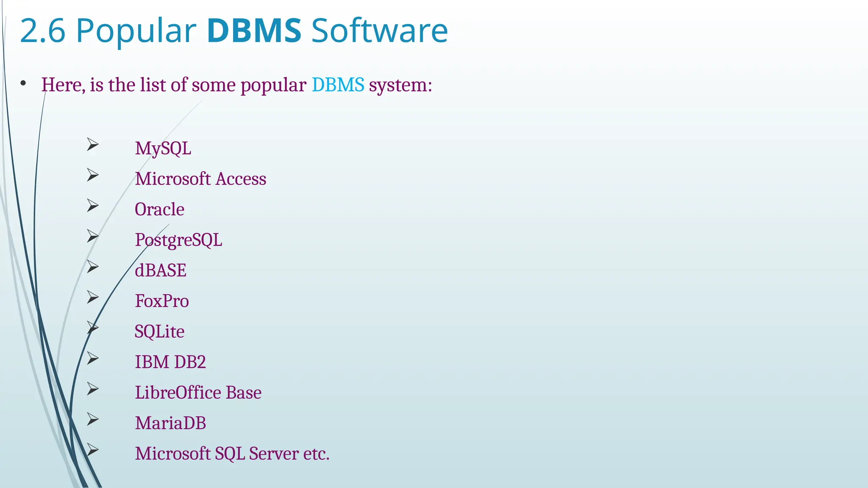
Task: Click the 'dBASE' list entry
Action: tap(161, 270)
